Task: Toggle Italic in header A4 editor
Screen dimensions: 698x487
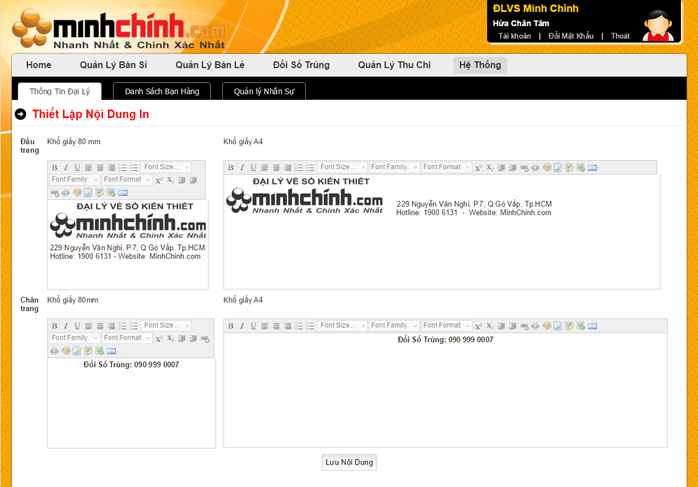Action: (x=241, y=167)
